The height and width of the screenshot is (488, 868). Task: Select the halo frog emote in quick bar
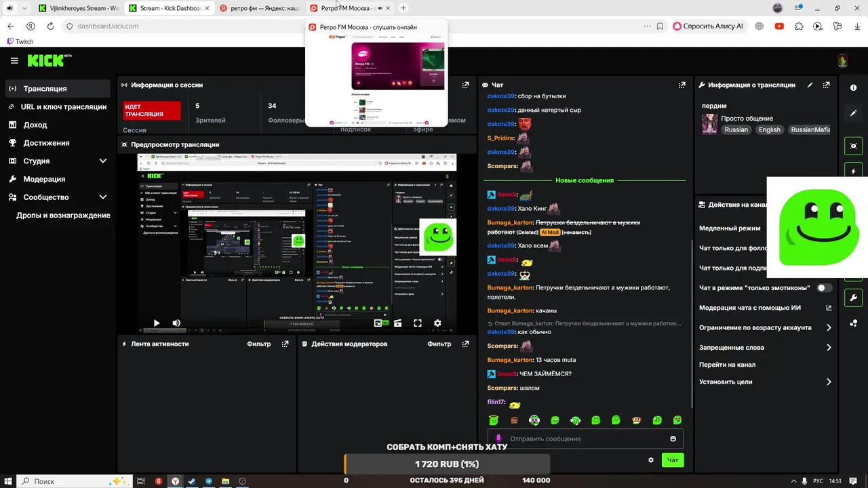pos(494,420)
